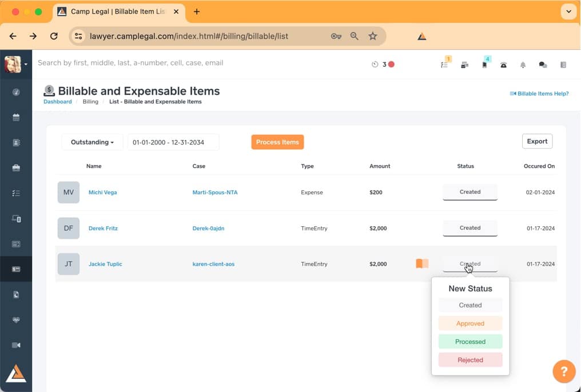
Task: Open the video camera icon in sidebar
Action: coord(16,345)
